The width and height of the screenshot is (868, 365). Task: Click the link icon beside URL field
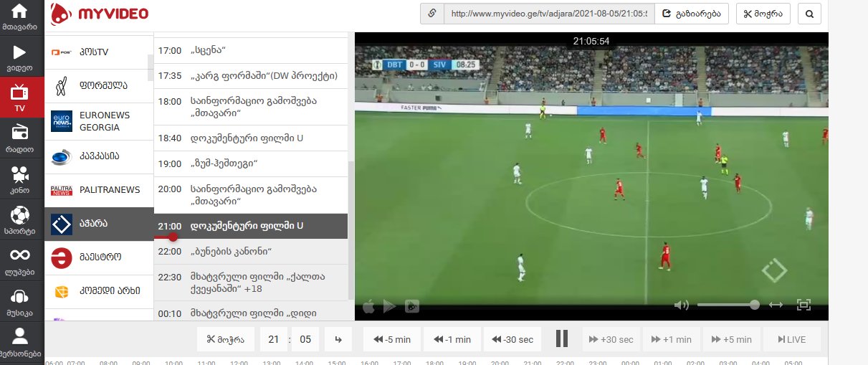432,14
